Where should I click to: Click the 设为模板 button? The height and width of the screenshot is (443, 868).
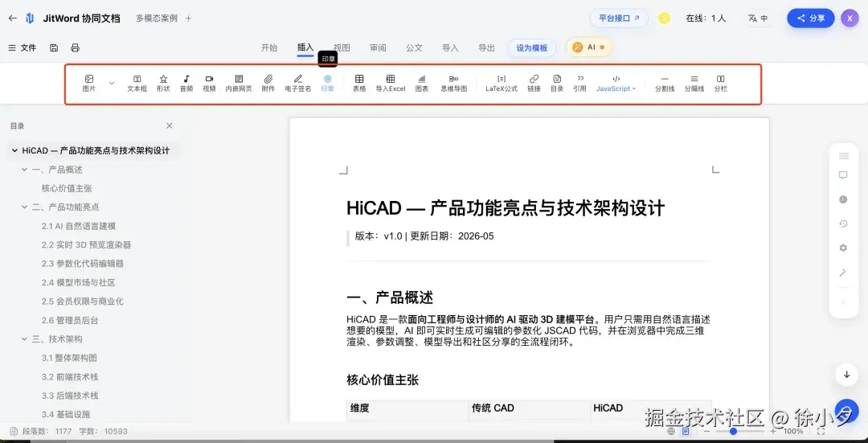532,47
